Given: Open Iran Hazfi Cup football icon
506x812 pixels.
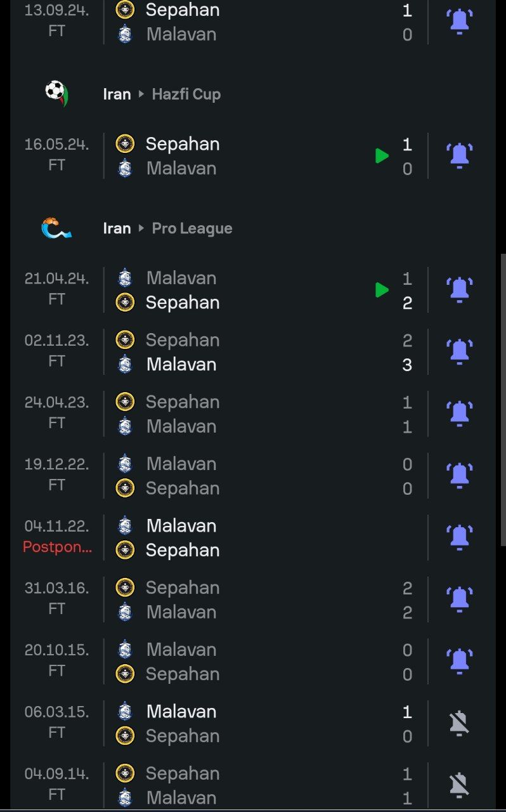Looking at the screenshot, I should pos(56,94).
